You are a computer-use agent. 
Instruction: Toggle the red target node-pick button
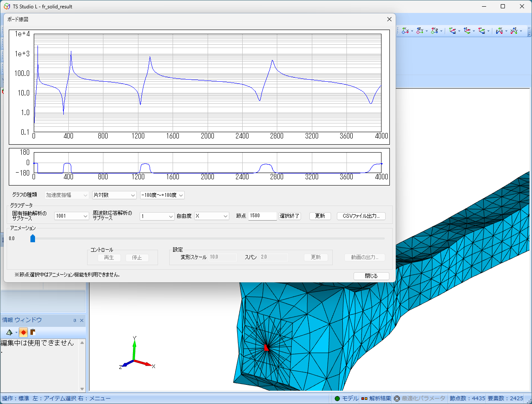point(23,332)
